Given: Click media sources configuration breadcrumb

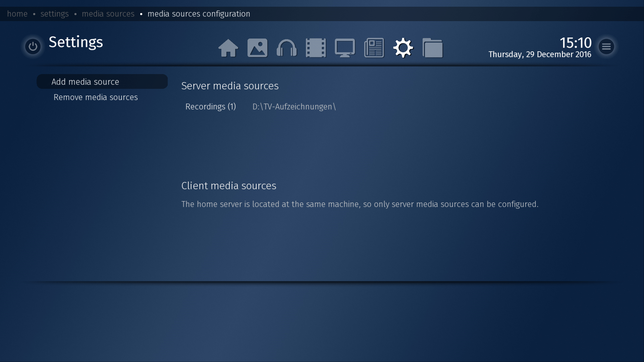Looking at the screenshot, I should [199, 14].
